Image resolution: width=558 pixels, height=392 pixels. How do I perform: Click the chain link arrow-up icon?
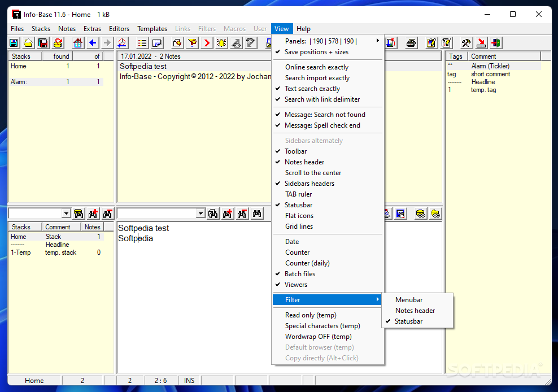[236, 43]
